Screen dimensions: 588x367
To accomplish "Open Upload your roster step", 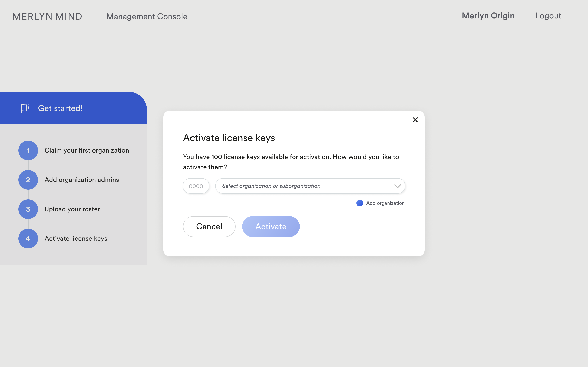I will point(72,209).
